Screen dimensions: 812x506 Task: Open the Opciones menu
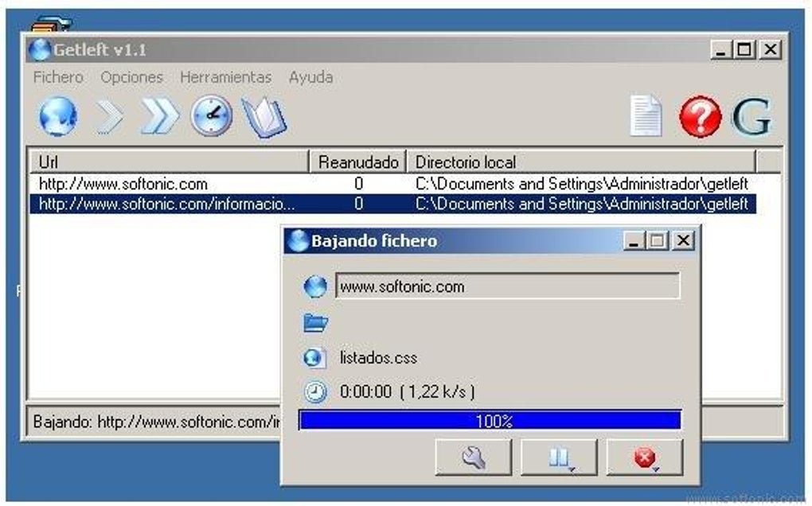point(131,77)
